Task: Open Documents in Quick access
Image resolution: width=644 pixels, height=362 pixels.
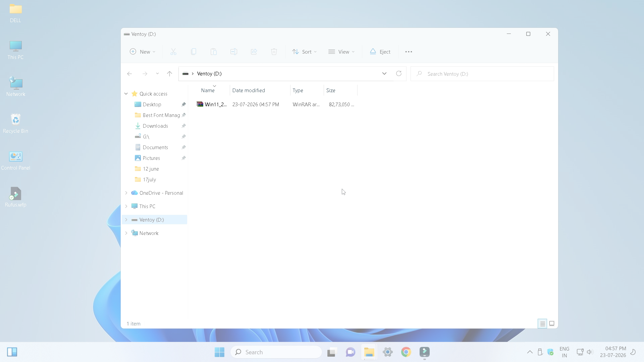Action: tap(155, 147)
